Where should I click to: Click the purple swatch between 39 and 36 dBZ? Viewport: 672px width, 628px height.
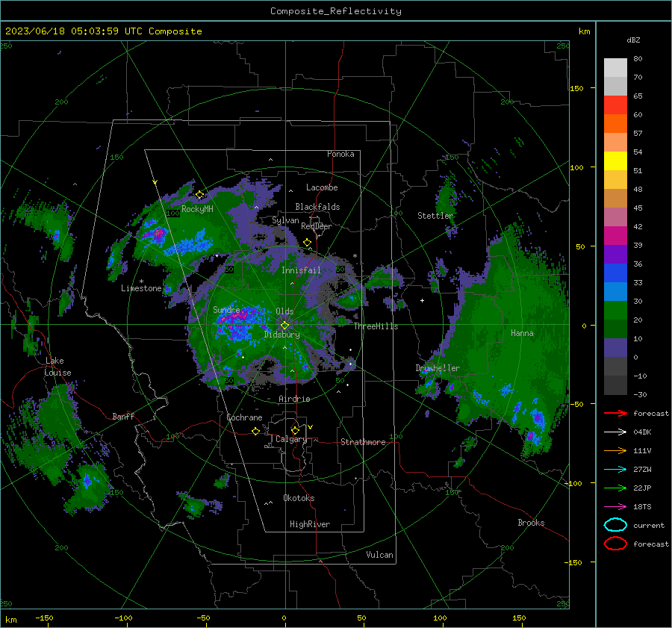coord(615,255)
